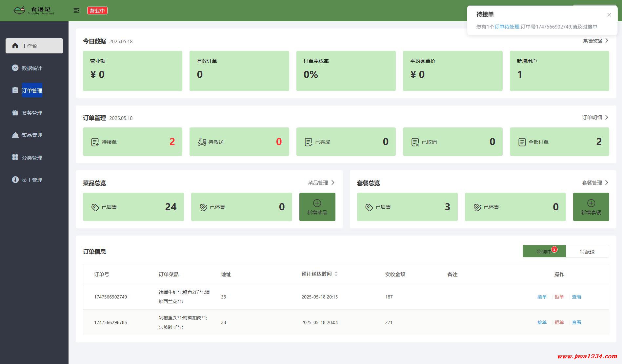
Task: Open 订单管理 in the sidebar menu
Action: tap(32, 90)
